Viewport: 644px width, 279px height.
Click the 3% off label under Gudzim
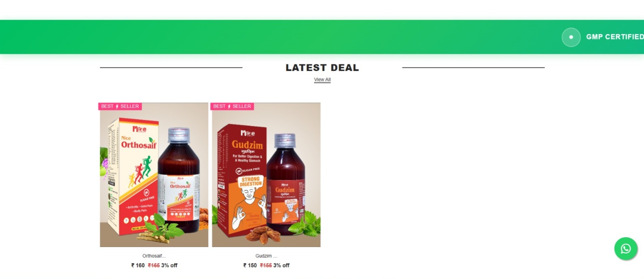click(281, 266)
